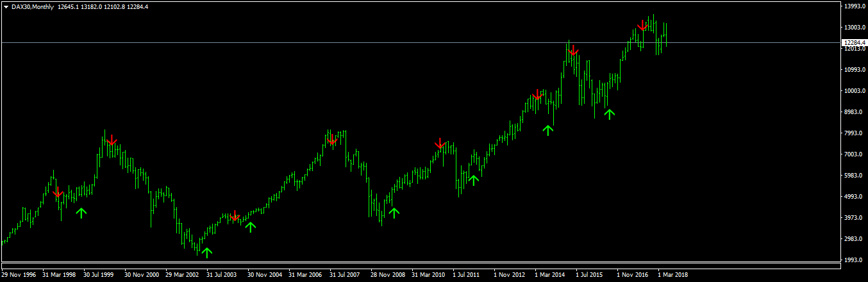Image resolution: width=868 pixels, height=282 pixels.
Task: Click the 29 Nov 1996 date label
Action: 19,274
